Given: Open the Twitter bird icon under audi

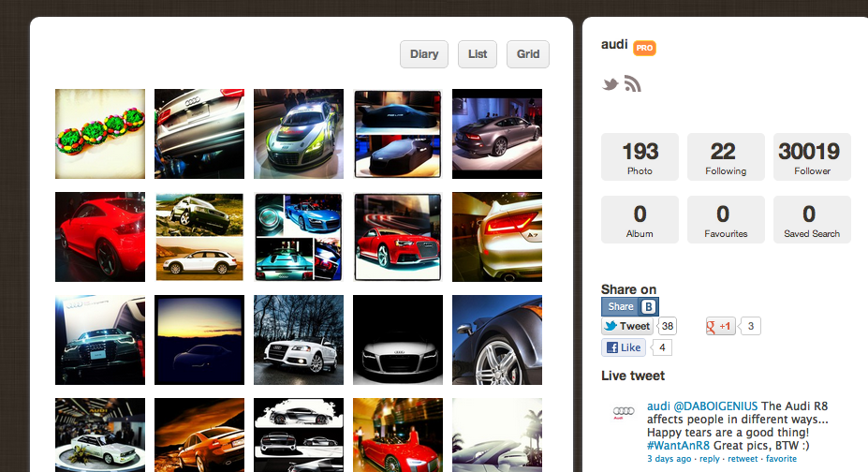Looking at the screenshot, I should tap(611, 84).
